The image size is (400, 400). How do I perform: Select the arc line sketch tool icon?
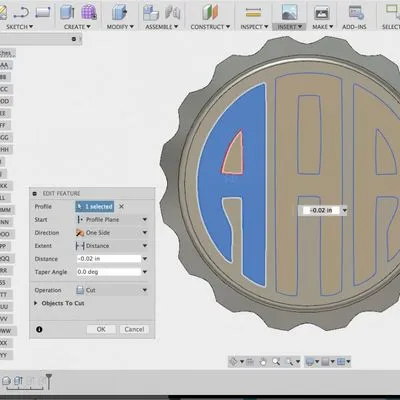22,13
